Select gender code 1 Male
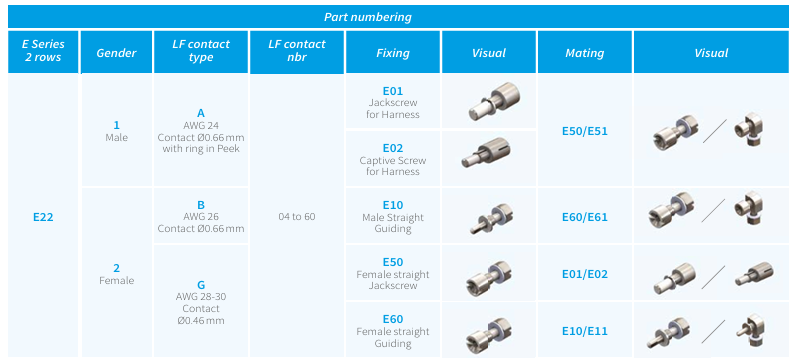The width and height of the screenshot is (795, 363). [117, 131]
